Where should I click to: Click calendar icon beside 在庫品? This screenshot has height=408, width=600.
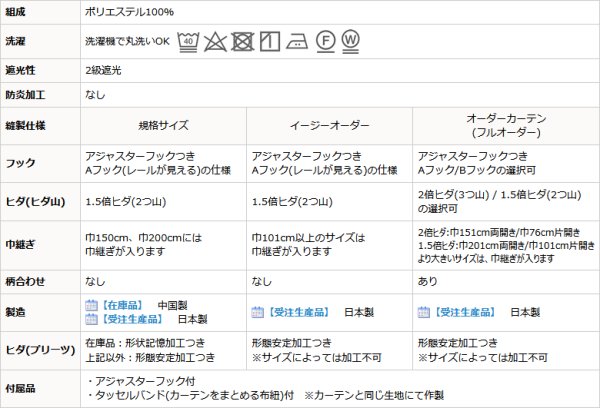click(91, 305)
